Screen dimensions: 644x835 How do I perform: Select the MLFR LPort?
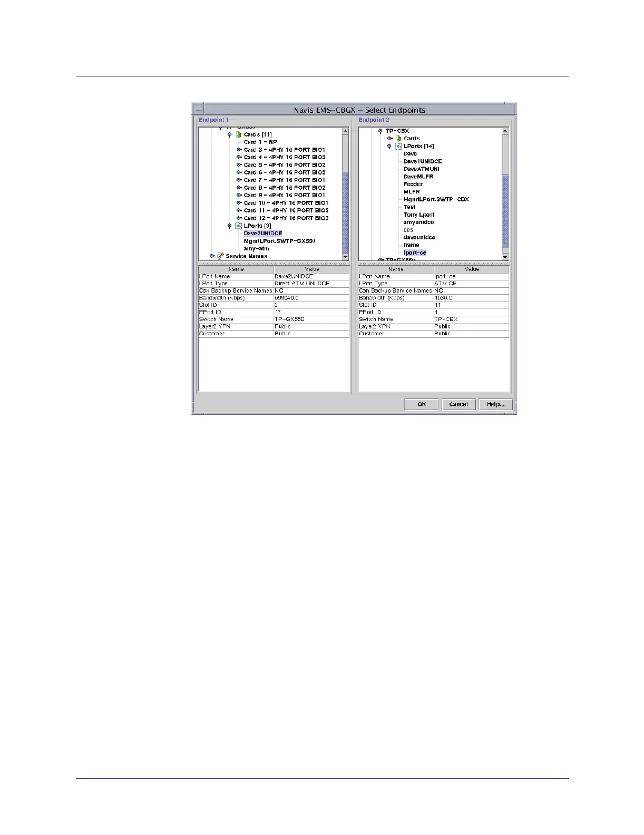pyautogui.click(x=412, y=192)
